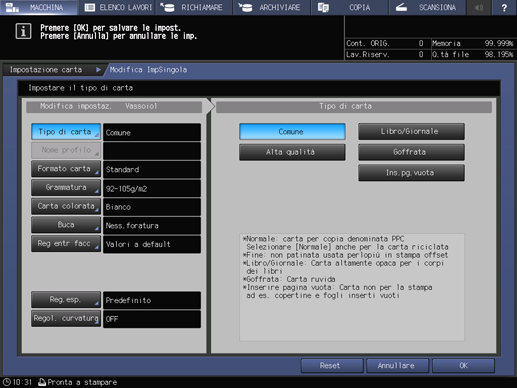
Task: Click the Bianco color value
Action: tap(152, 207)
